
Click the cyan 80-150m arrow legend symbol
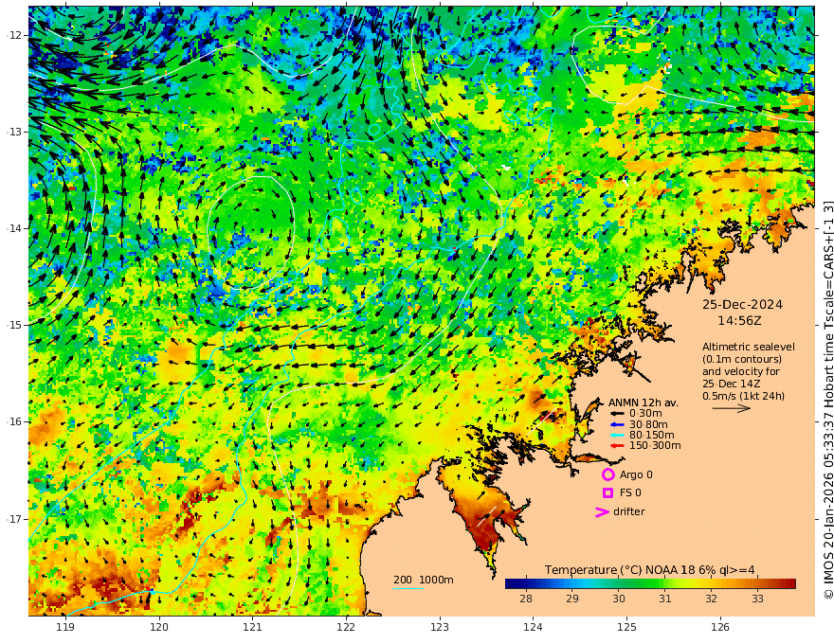(x=616, y=435)
